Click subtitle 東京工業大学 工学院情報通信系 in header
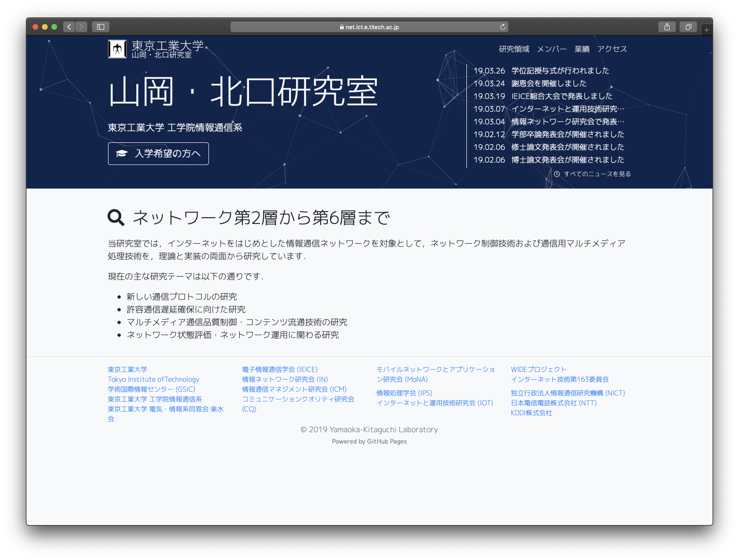Screen dimensions: 739x560 [x=175, y=128]
